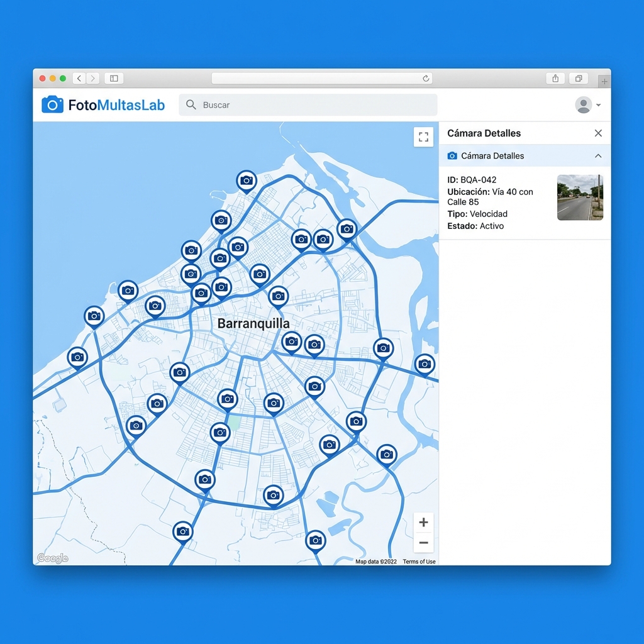Open the browser sidebar panel icon
The image size is (644, 644).
point(113,78)
